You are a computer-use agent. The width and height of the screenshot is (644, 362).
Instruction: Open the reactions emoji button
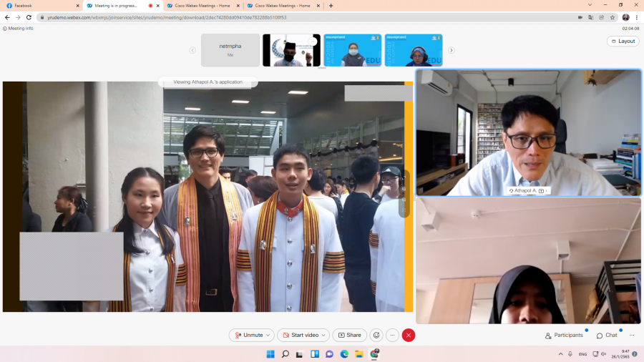[376, 335]
